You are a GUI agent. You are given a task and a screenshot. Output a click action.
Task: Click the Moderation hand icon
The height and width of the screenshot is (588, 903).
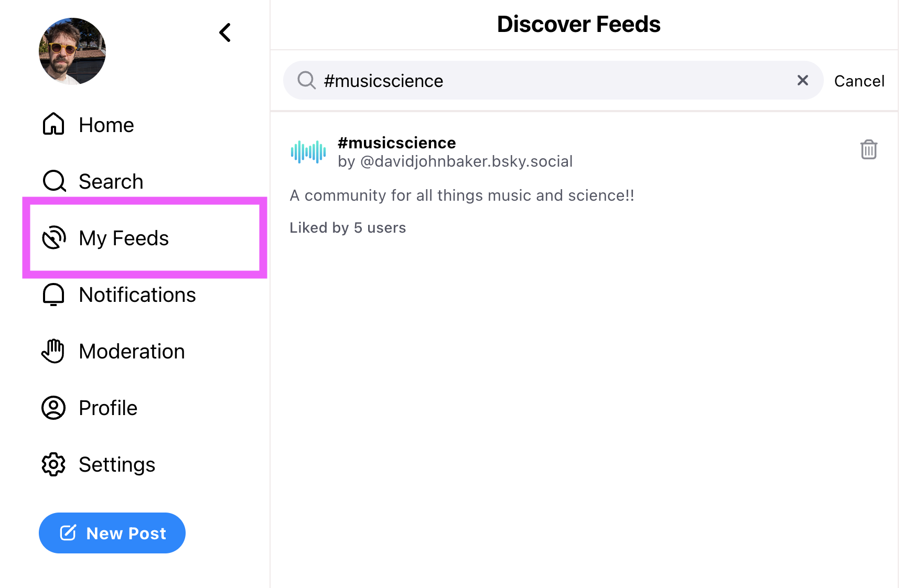click(x=53, y=351)
